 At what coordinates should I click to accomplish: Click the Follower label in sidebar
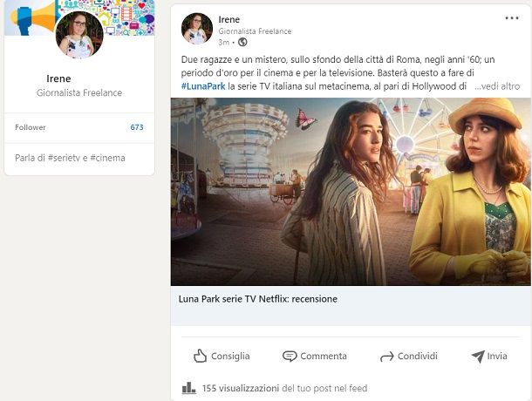pyautogui.click(x=31, y=127)
